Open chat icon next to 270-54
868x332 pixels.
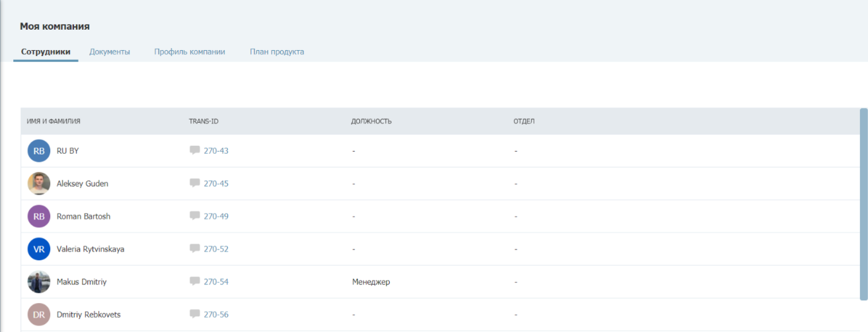194,281
